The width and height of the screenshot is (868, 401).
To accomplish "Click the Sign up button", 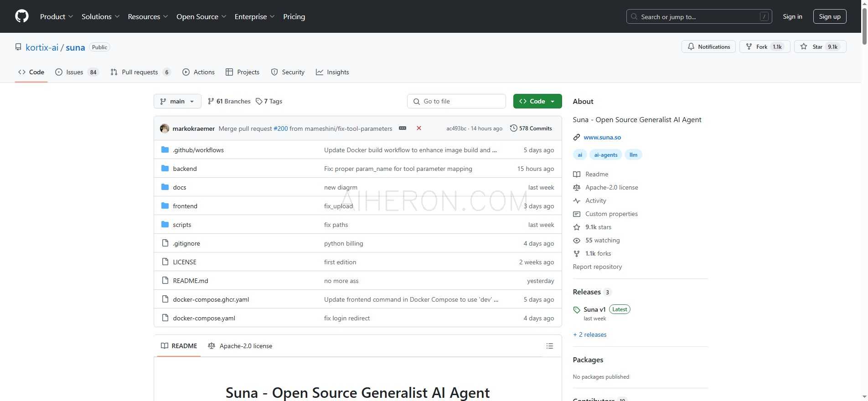I will 830,16.
